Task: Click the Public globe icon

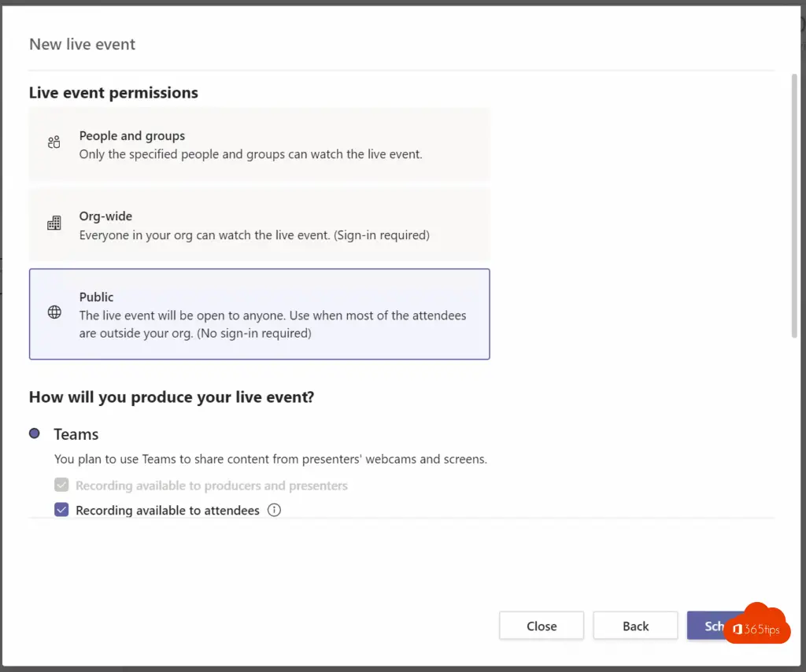Action: point(54,312)
